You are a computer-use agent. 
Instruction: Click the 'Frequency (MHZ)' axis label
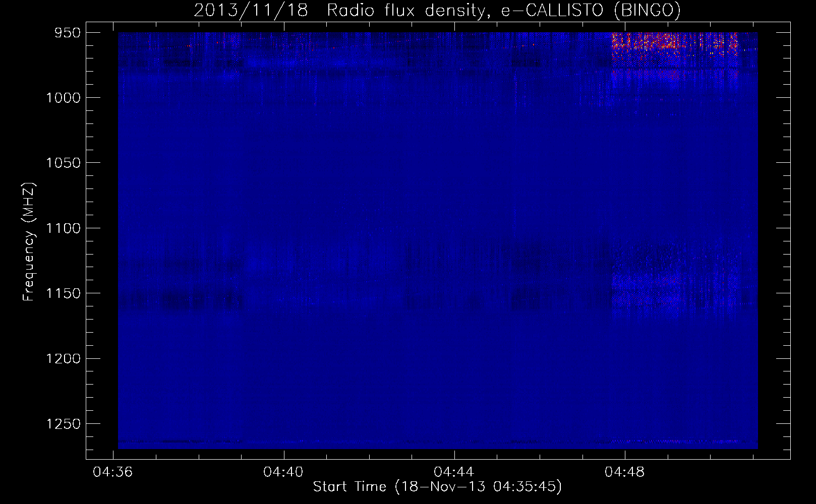click(29, 242)
